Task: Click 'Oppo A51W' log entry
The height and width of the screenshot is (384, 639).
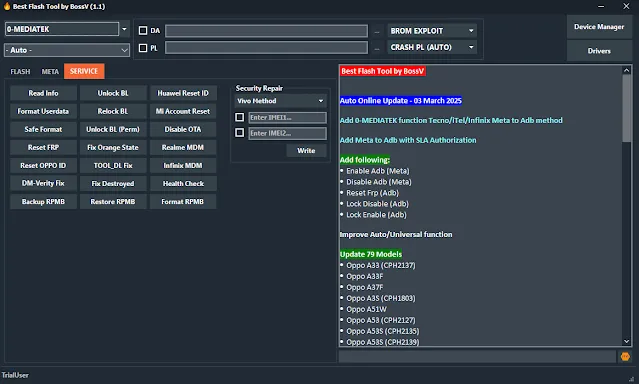Action: tap(366, 309)
